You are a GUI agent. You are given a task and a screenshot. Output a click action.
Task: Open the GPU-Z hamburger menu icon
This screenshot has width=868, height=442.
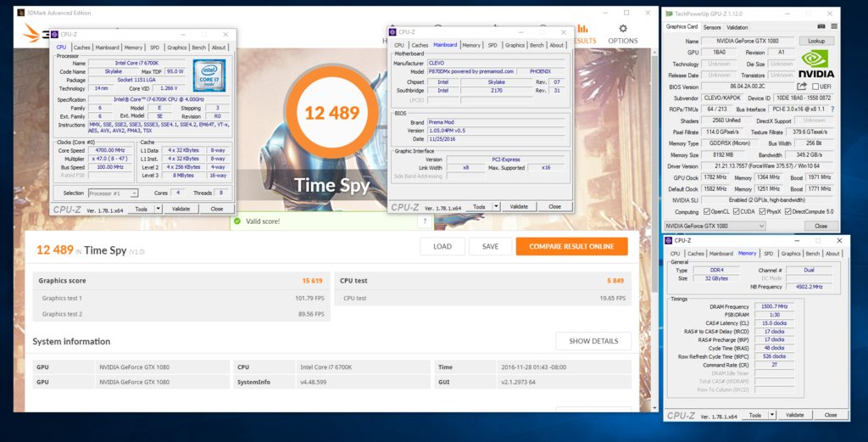(834, 26)
